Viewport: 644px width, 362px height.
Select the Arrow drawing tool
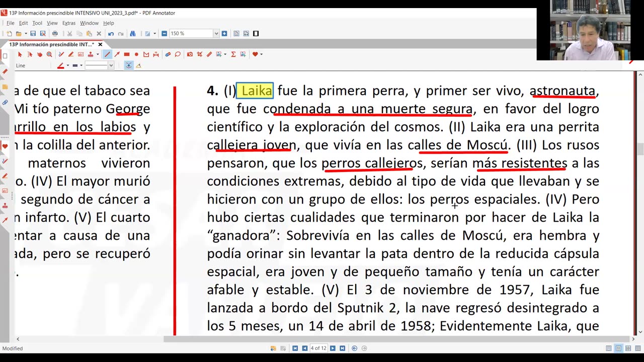[117, 54]
